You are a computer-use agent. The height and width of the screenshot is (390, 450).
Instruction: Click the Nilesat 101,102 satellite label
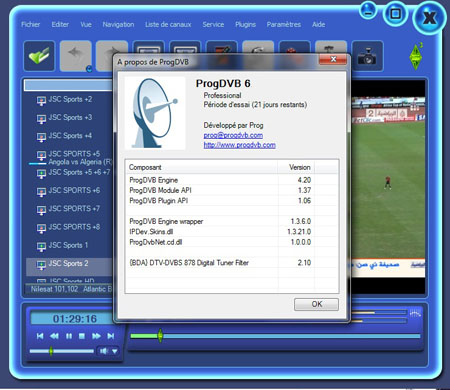[54, 289]
